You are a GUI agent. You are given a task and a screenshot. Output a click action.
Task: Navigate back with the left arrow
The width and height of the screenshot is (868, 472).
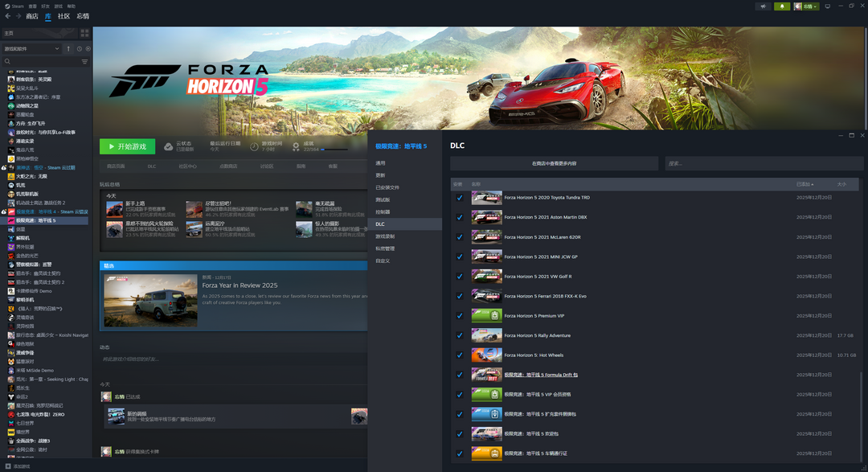pyautogui.click(x=7, y=16)
